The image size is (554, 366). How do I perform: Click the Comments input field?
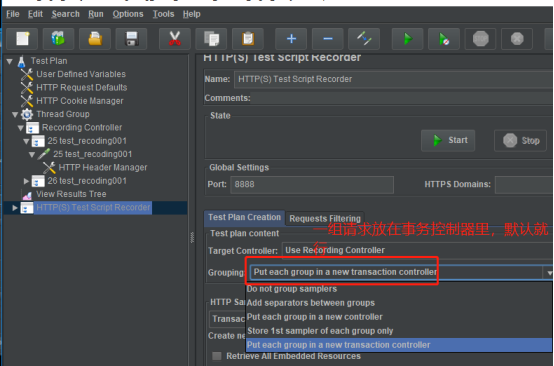(402, 98)
